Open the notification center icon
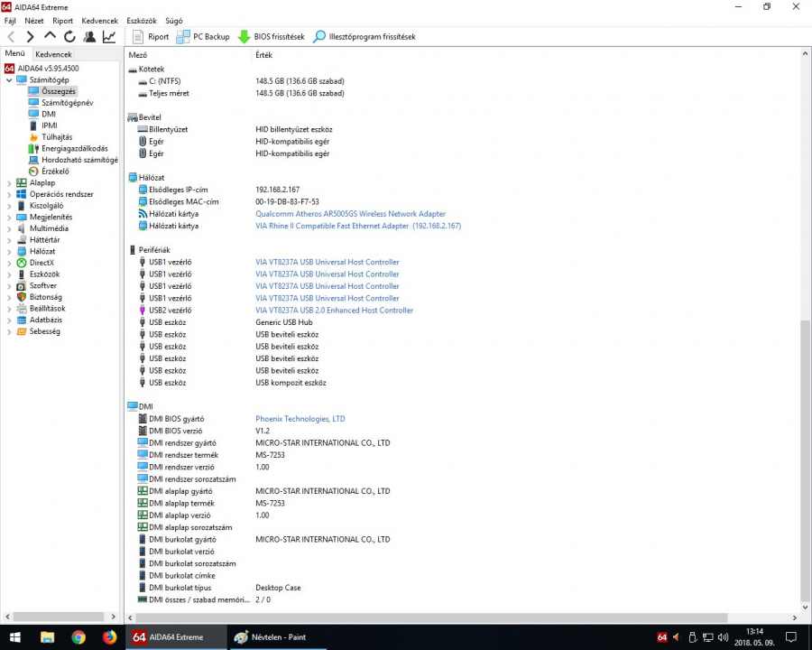 click(x=790, y=637)
